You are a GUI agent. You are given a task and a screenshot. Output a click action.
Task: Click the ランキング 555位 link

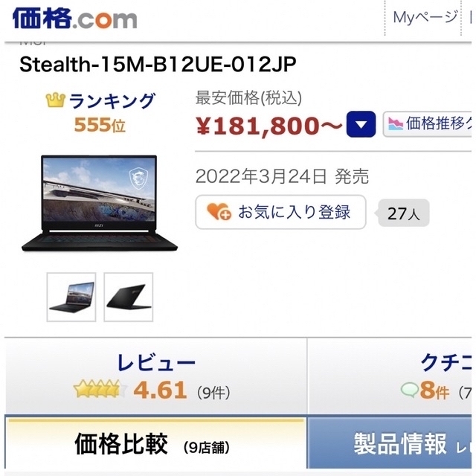coord(100,112)
